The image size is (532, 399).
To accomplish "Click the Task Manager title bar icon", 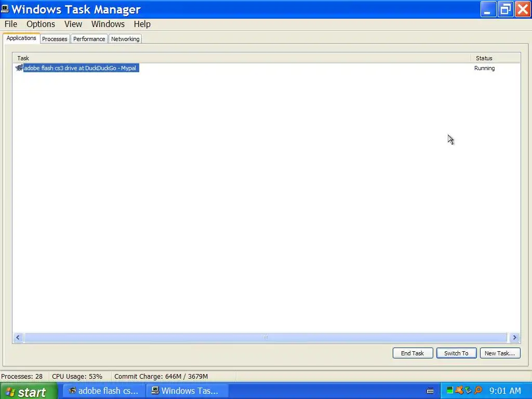I will tap(5, 9).
